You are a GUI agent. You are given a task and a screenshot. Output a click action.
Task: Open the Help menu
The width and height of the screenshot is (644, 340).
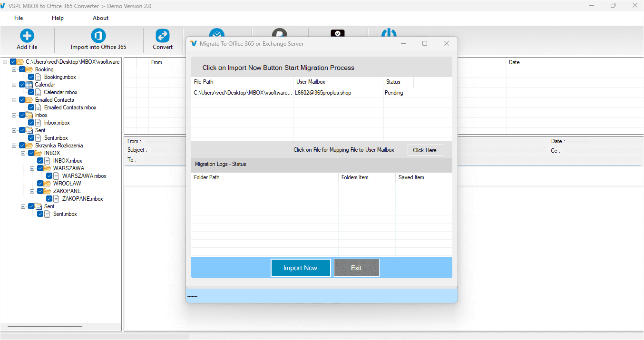58,18
